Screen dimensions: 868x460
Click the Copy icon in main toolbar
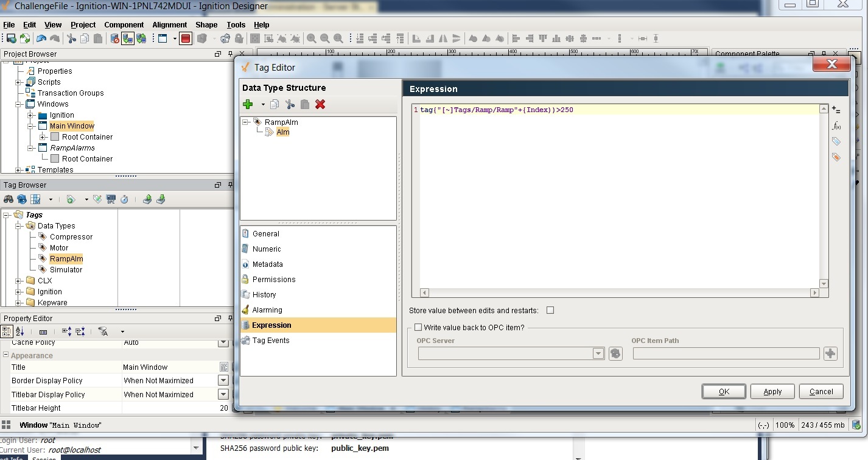tap(85, 38)
